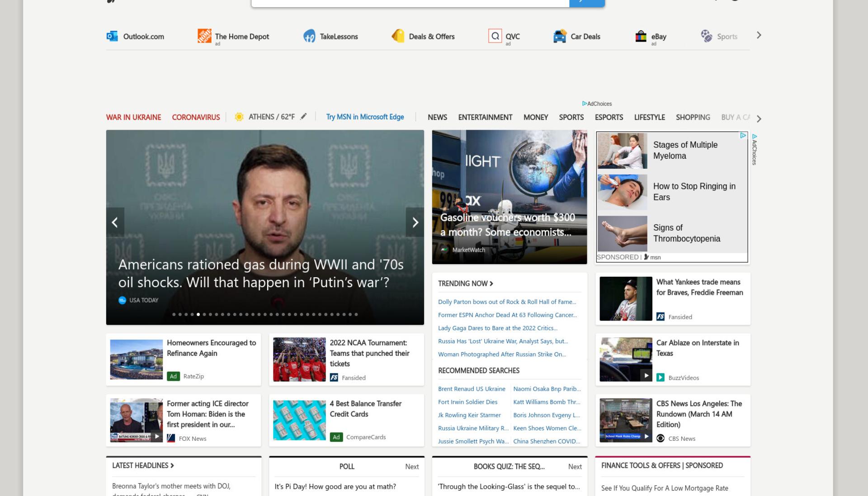868x496 pixels.
Task: Play the CBS News Los Angeles Rundown video
Action: [646, 436]
